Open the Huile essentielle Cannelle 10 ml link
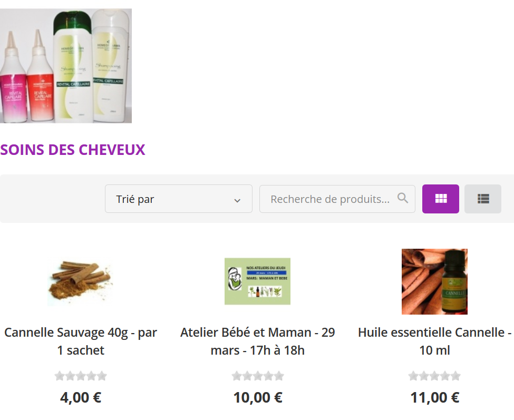The width and height of the screenshot is (514, 420). point(435,341)
